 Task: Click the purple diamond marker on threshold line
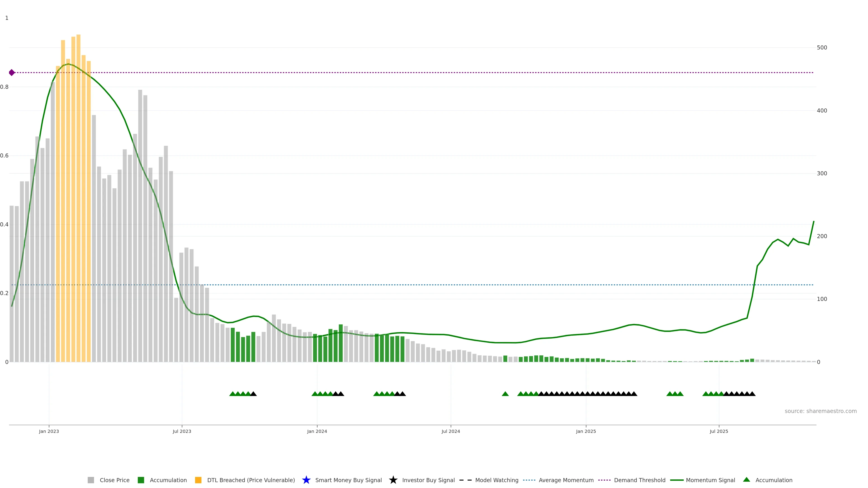(x=12, y=72)
